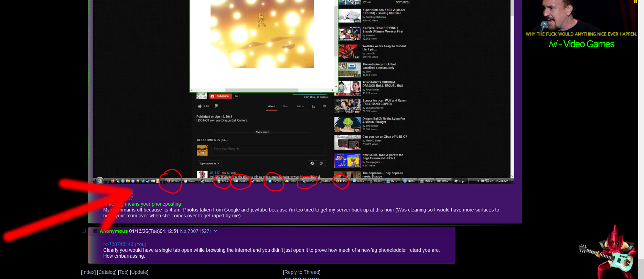
Task: Click the Share your thoughts comment box
Action: coord(268,150)
